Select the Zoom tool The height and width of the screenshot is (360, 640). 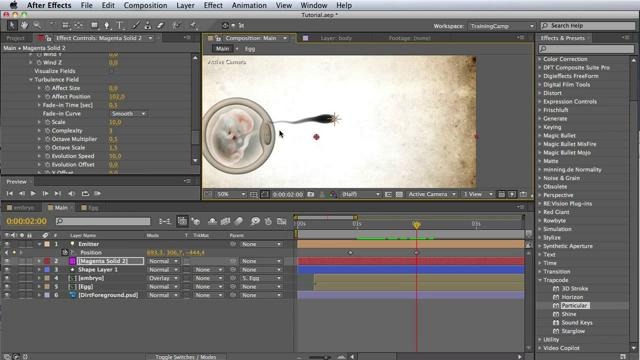pos(37,25)
